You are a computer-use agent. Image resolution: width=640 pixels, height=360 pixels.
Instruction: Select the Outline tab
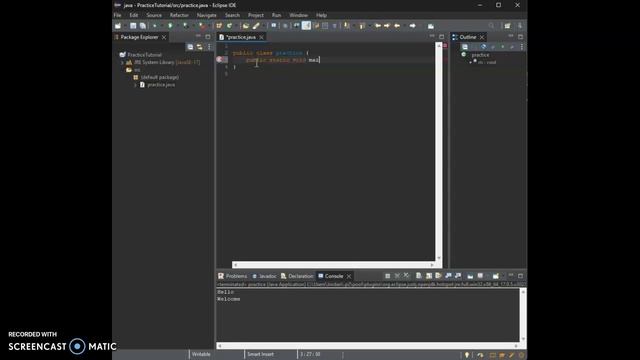pos(468,37)
